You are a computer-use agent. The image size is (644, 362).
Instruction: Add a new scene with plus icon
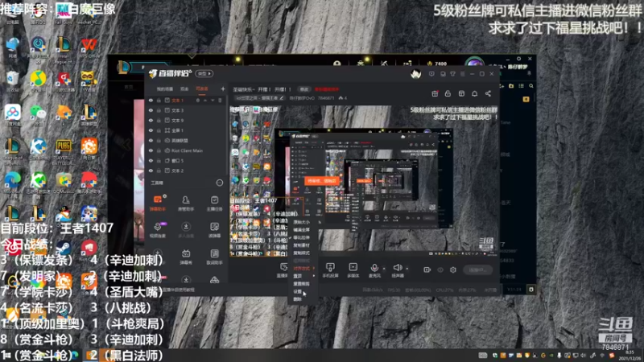pos(223,88)
